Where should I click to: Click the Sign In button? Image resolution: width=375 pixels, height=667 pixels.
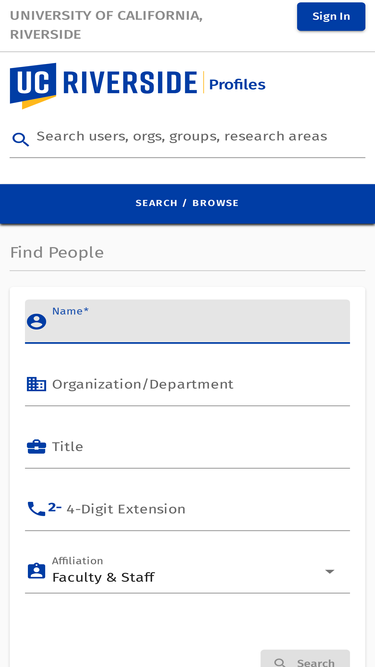coord(331,17)
